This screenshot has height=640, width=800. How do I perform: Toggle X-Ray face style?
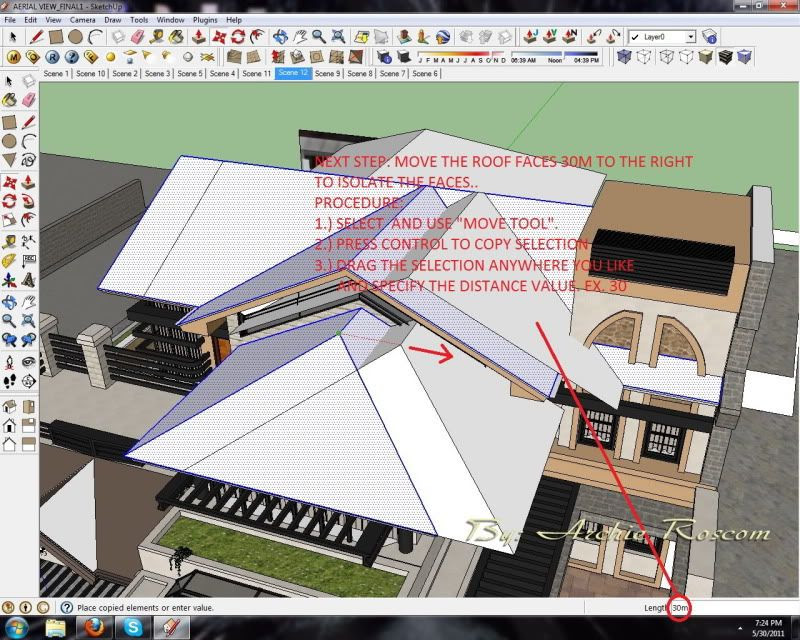[x=623, y=57]
